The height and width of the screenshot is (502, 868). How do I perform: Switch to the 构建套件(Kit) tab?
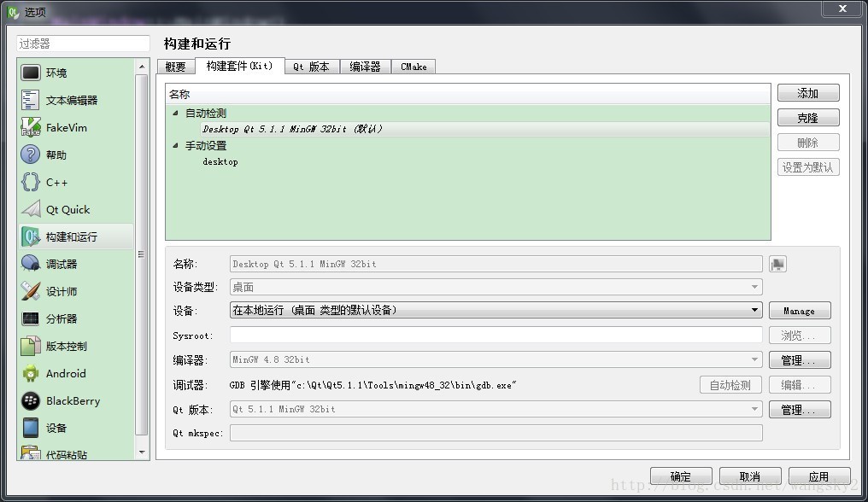point(240,66)
